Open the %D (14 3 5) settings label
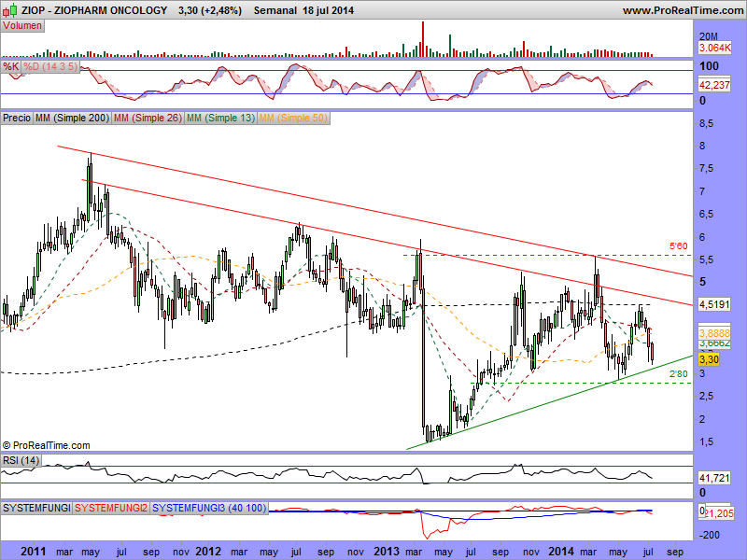 50,66
